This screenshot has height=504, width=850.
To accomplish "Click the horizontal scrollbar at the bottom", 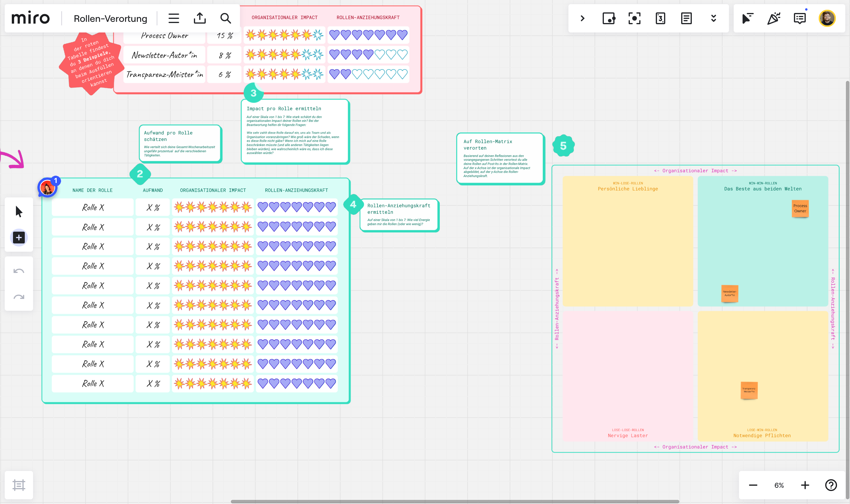I will pyautogui.click(x=455, y=501).
